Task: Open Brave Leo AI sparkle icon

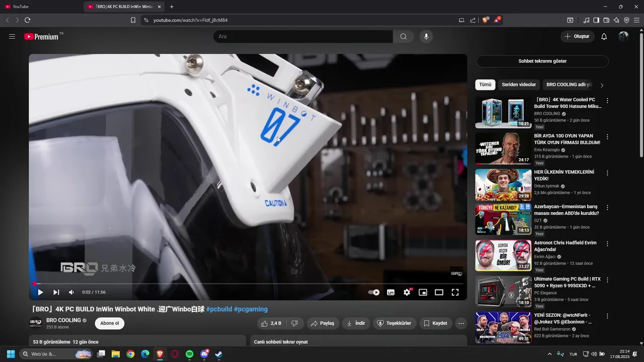Action: pos(616,20)
